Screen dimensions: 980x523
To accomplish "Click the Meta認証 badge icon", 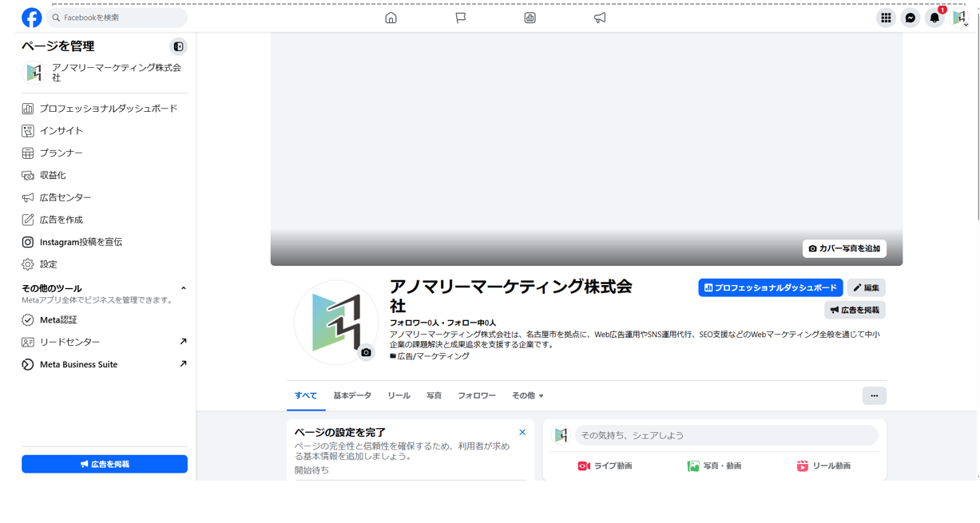I will (x=28, y=320).
